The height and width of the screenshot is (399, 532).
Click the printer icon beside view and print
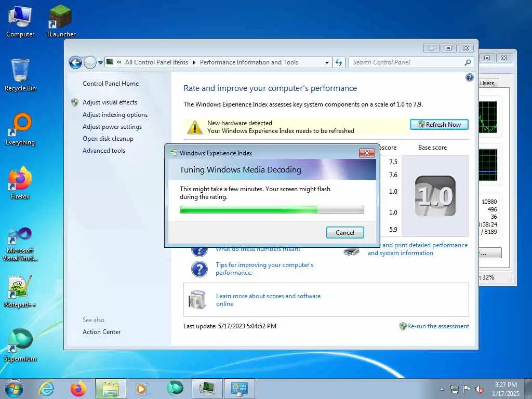coord(352,251)
